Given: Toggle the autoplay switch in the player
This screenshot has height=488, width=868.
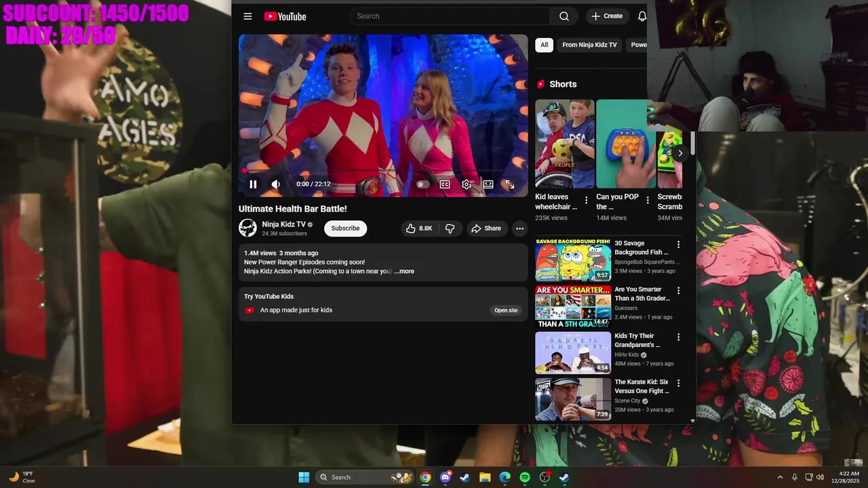Looking at the screenshot, I should coord(422,184).
